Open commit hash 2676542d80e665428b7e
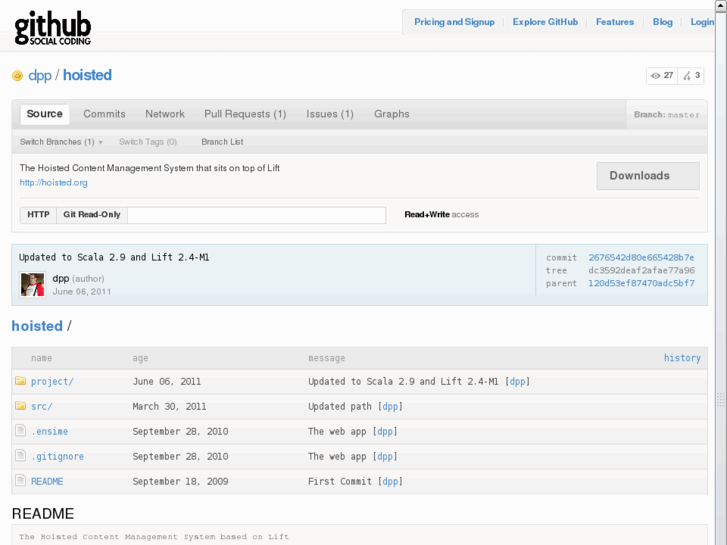 641,257
